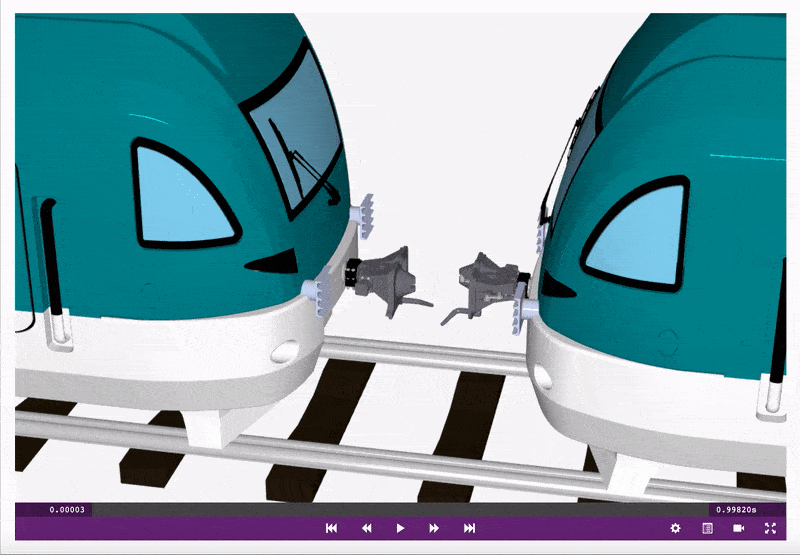
Task: Skip to the end of the animation
Action: 469,528
